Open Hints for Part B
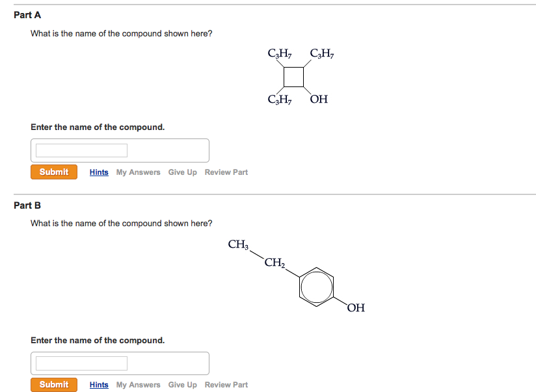The height and width of the screenshot is (392, 536). pos(98,384)
